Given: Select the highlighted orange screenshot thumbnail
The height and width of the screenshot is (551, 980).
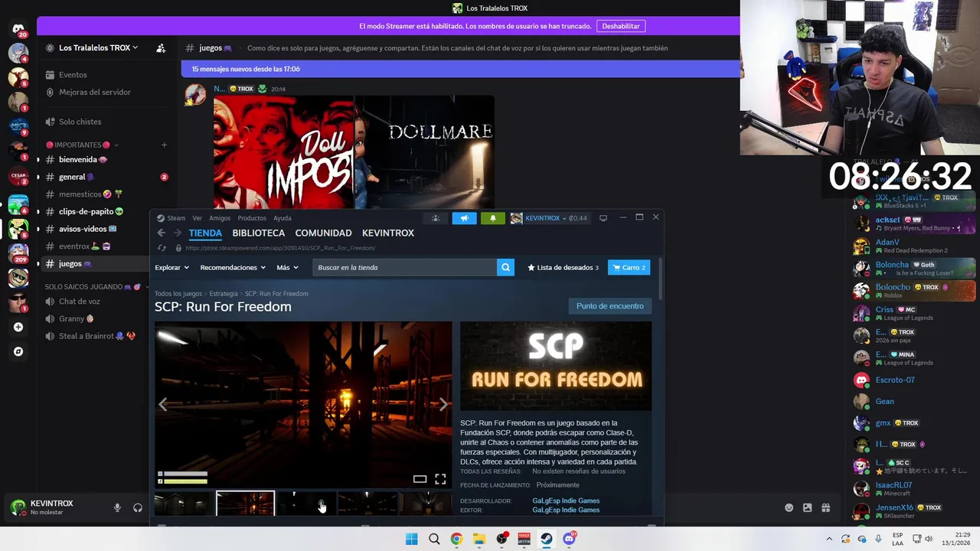Looking at the screenshot, I should 245,504.
